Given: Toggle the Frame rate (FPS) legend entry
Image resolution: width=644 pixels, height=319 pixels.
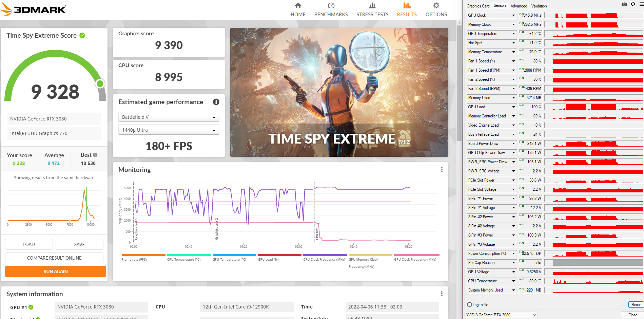Looking at the screenshot, I should click(143, 258).
